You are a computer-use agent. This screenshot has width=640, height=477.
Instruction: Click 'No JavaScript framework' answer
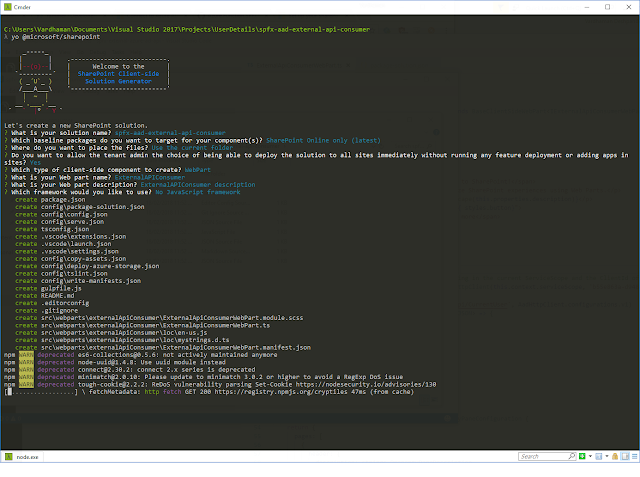(198, 192)
